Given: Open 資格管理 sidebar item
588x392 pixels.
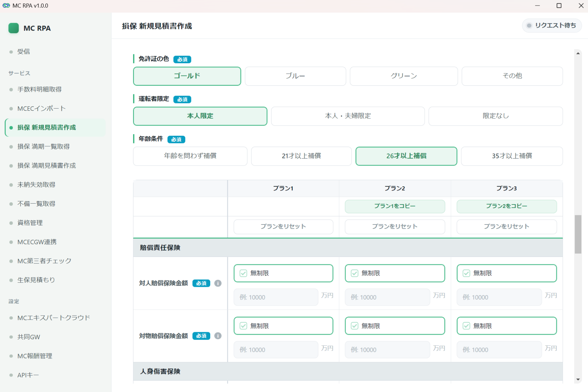Looking at the screenshot, I should coord(55,223).
